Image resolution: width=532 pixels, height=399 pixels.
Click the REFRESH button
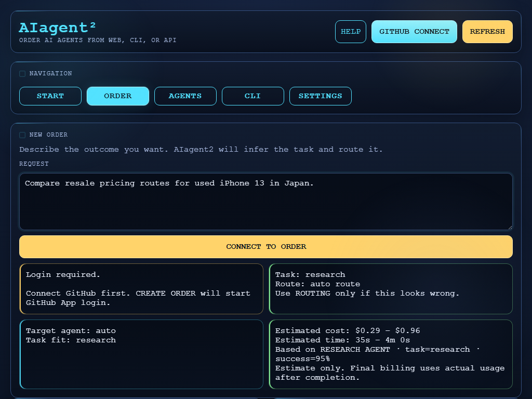[487, 31]
